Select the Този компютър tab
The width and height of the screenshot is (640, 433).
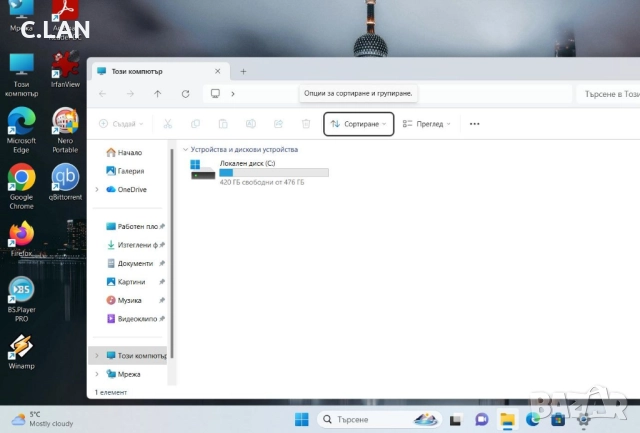[150, 71]
